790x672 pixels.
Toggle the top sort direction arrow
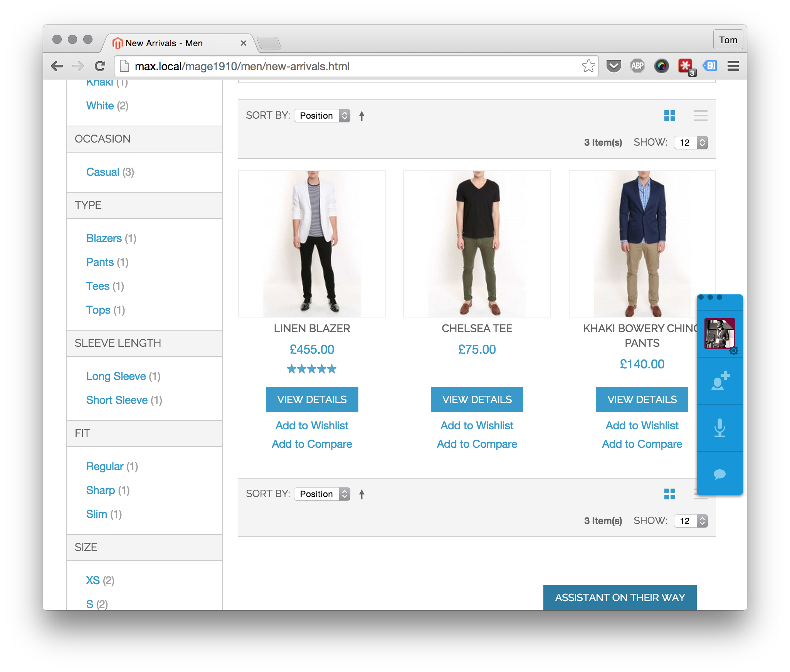[x=361, y=116]
